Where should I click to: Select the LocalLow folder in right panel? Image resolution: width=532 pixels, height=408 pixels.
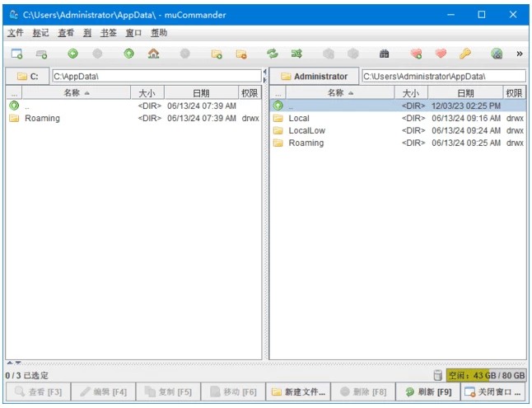pos(306,130)
